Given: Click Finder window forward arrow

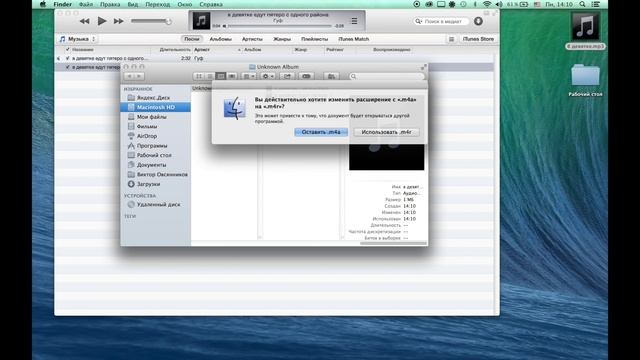Looking at the screenshot, I should point(139,76).
